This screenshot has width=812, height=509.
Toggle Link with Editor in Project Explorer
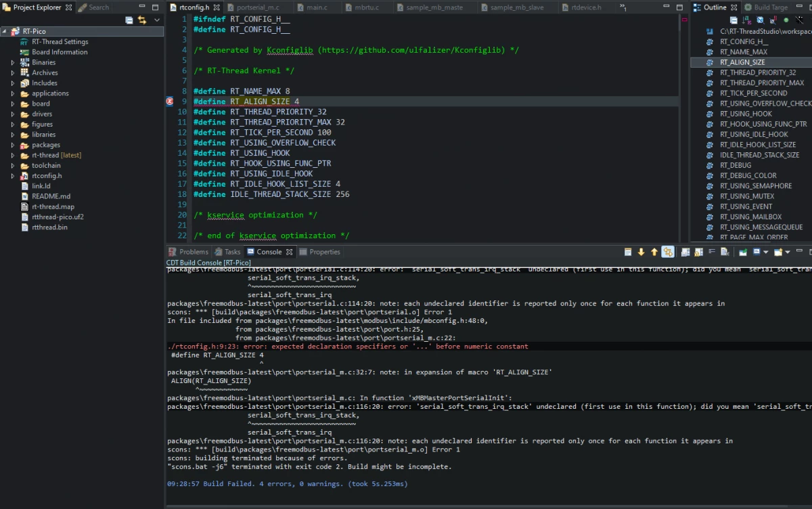coord(142,20)
